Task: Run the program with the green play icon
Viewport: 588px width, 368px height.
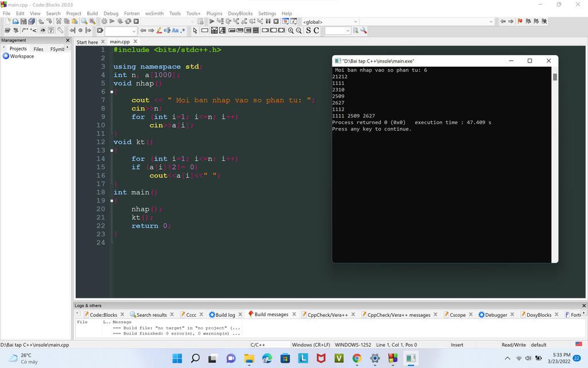Action: click(112, 21)
